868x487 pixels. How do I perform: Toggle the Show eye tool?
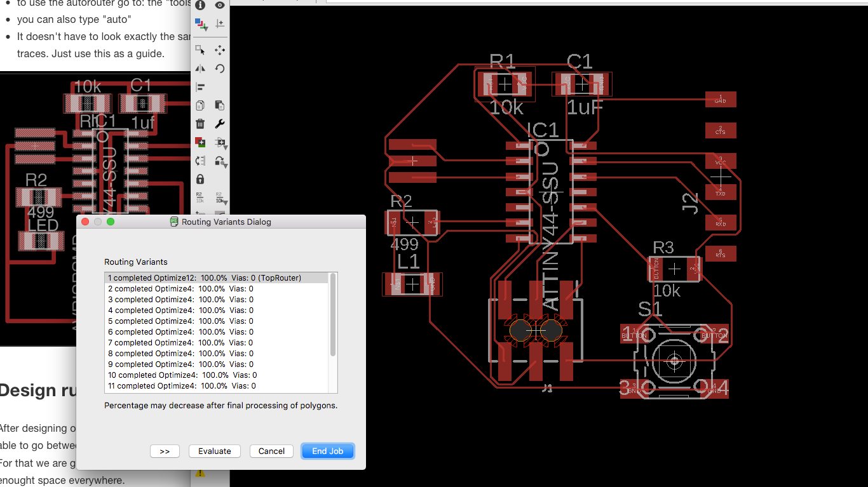click(220, 5)
